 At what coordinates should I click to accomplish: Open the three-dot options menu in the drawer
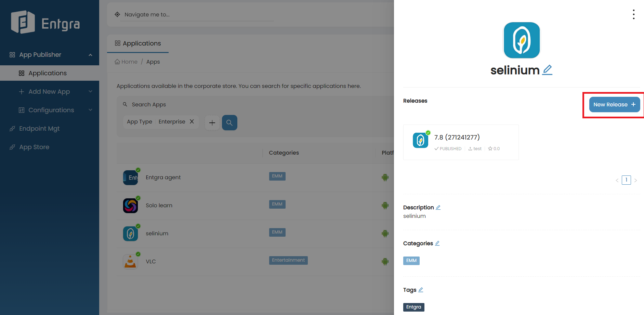(633, 14)
